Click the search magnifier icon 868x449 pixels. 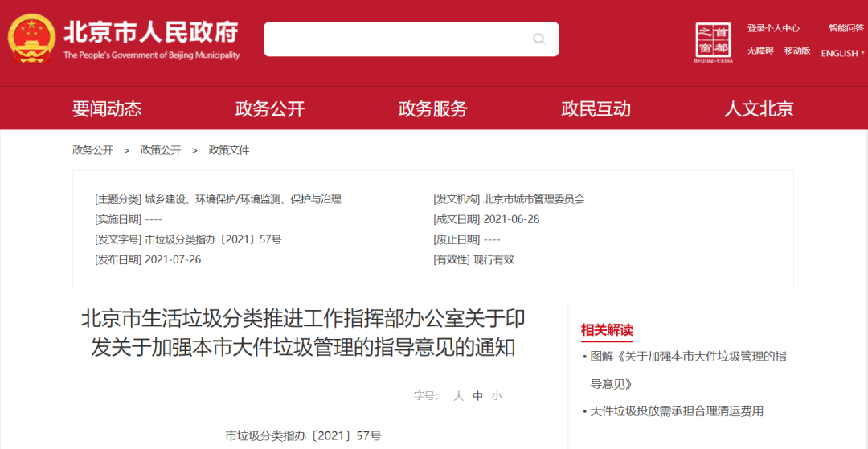coord(538,39)
